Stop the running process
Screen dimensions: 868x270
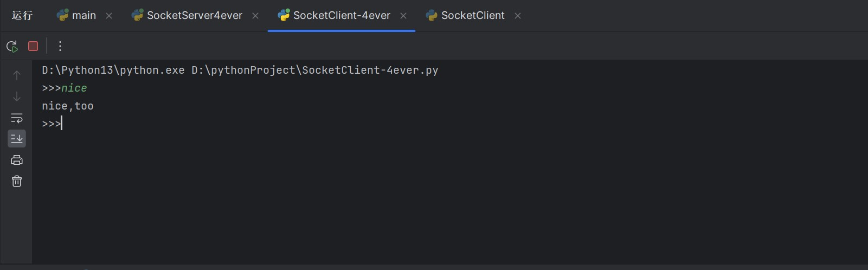pyautogui.click(x=33, y=46)
